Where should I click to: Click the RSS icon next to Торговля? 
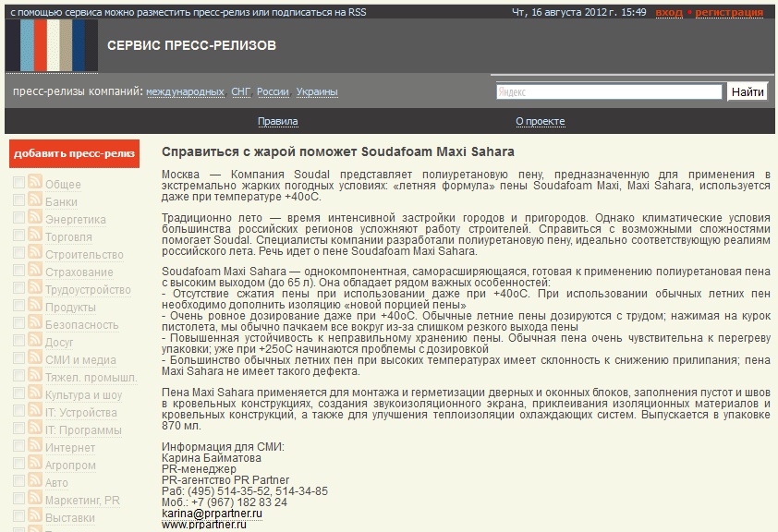point(35,235)
